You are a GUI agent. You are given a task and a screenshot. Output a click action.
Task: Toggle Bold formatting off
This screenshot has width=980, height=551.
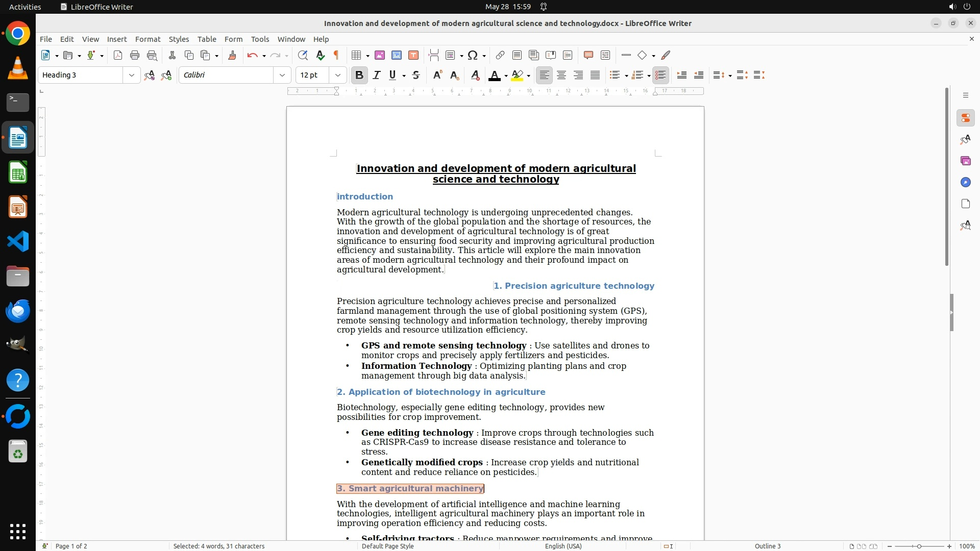click(x=359, y=75)
